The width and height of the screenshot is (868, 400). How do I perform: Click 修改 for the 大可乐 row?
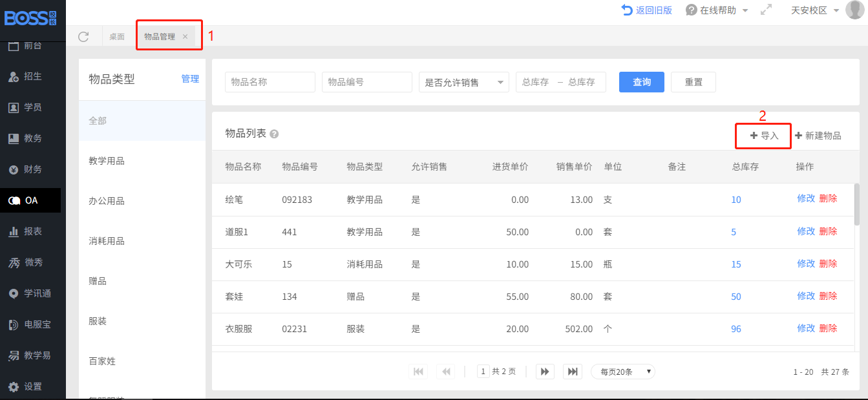pos(806,263)
